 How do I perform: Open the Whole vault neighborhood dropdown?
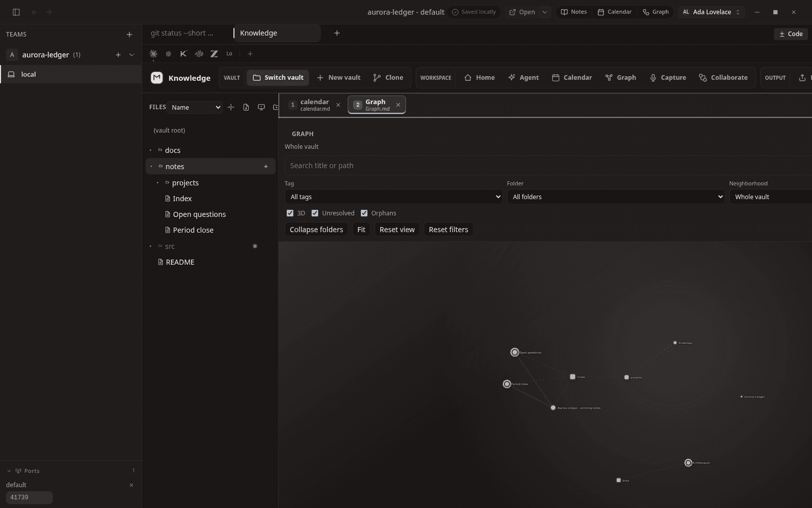click(x=770, y=197)
